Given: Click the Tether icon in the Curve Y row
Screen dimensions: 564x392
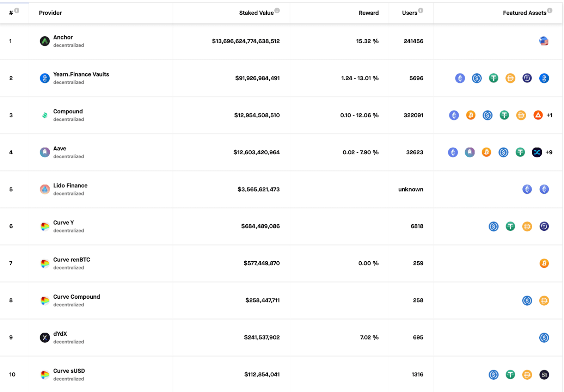Looking at the screenshot, I should coord(510,226).
